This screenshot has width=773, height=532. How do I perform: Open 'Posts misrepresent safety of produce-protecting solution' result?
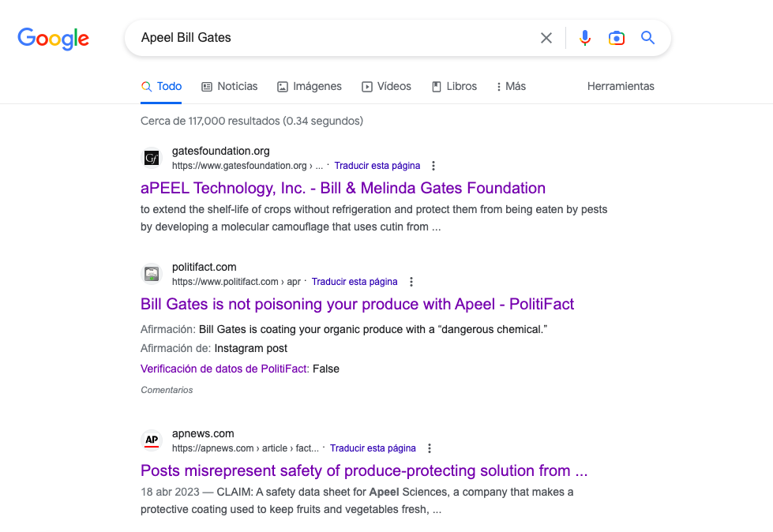pyautogui.click(x=364, y=471)
